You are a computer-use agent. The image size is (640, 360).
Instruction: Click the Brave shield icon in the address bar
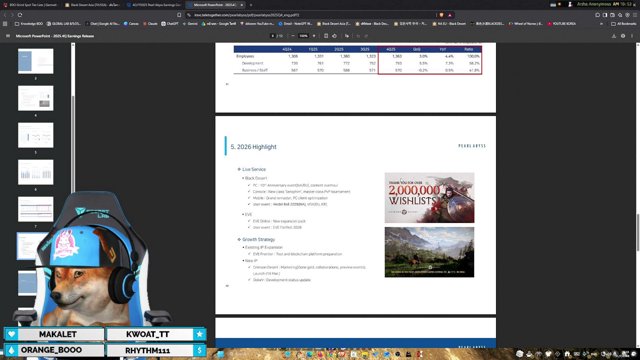pos(441,15)
